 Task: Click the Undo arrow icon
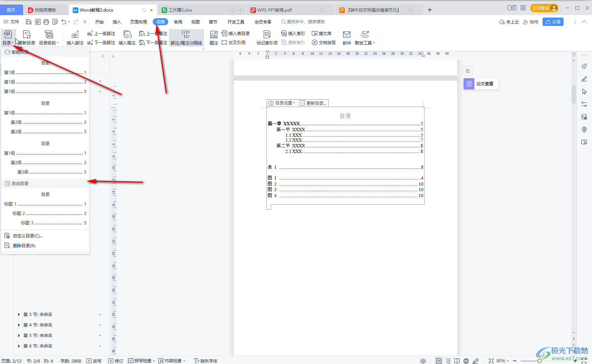pyautogui.click(x=64, y=22)
